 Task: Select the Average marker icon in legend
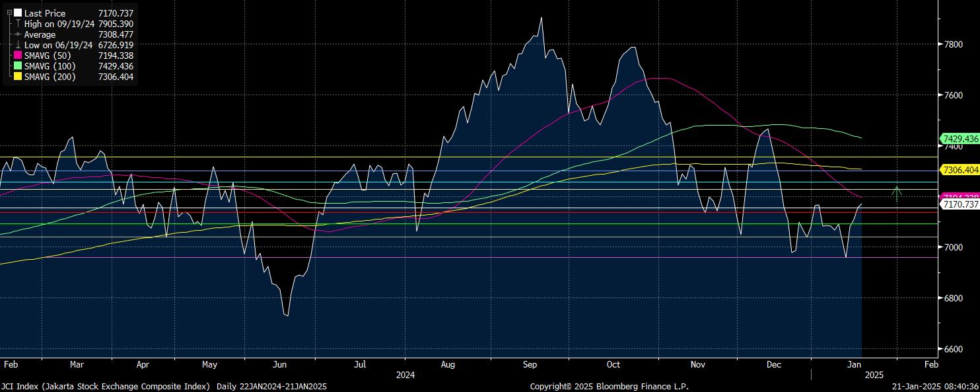[x=18, y=34]
